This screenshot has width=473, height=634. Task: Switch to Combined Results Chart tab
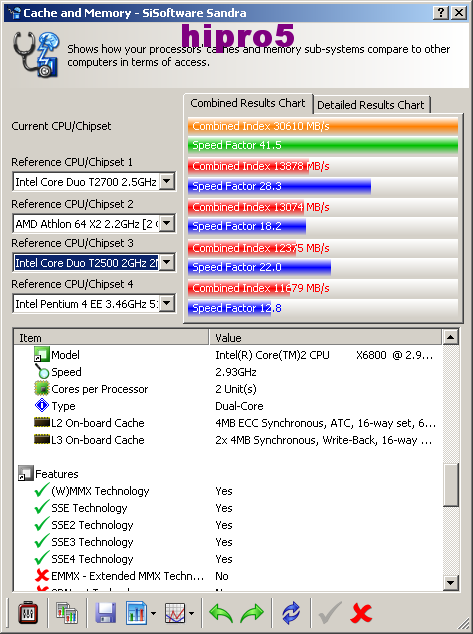coord(248,104)
